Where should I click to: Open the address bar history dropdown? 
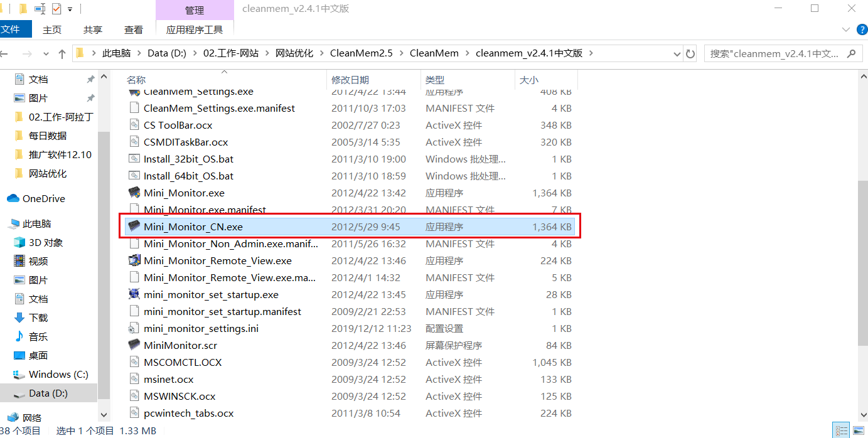(676, 53)
